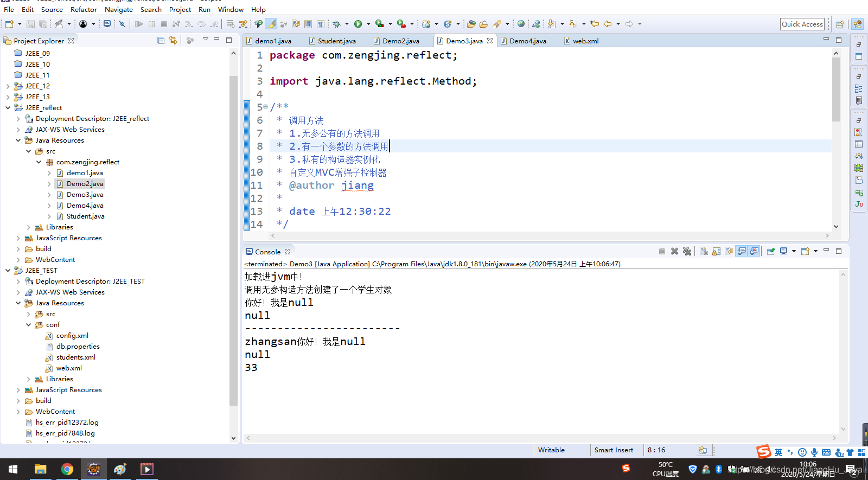Click the Open Web Browser globe icon
The width and height of the screenshot is (868, 480).
pyautogui.click(x=521, y=24)
